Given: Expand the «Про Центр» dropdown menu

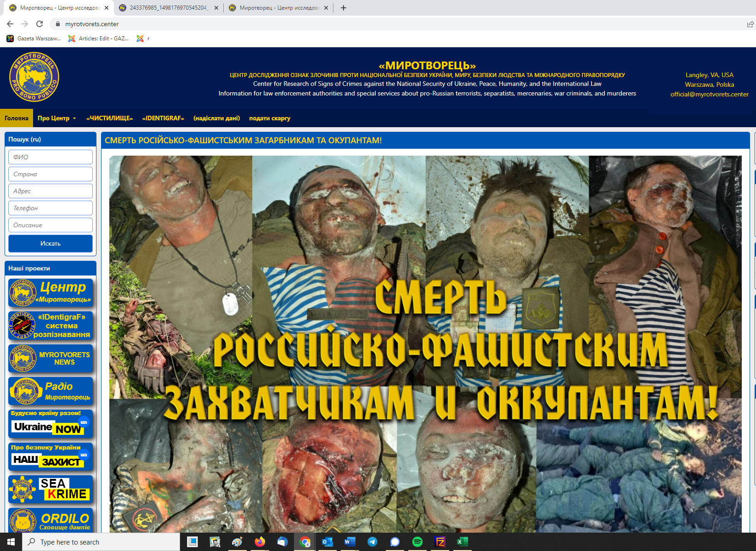Looking at the screenshot, I should tap(57, 118).
